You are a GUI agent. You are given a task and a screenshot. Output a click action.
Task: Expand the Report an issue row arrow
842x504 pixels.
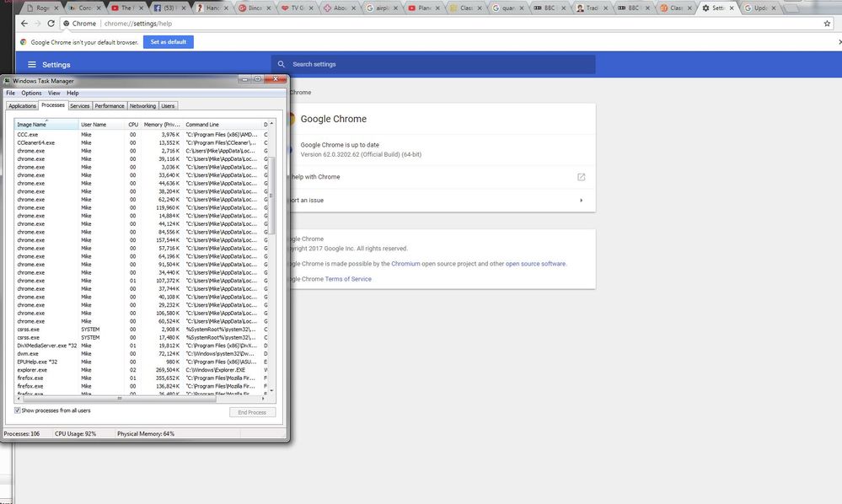click(581, 201)
